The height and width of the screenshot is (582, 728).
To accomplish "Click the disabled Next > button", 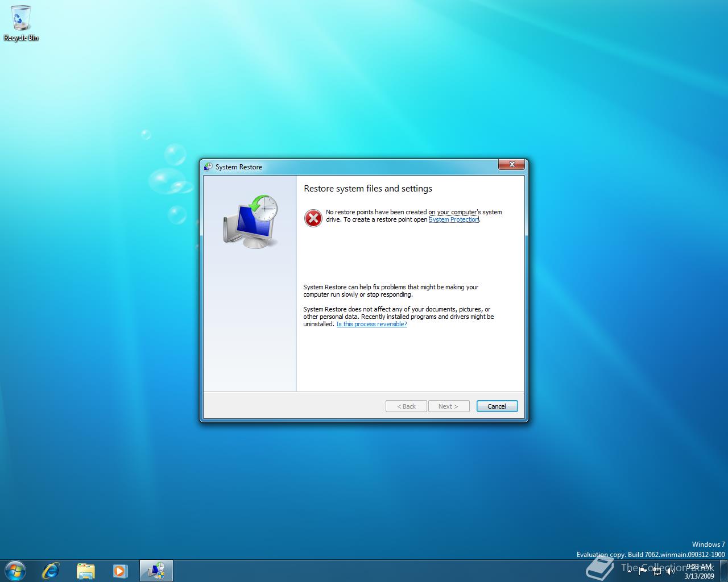I will pos(448,406).
